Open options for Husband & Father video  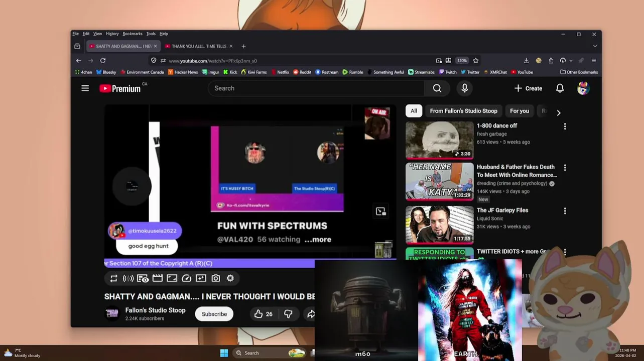[565, 168]
